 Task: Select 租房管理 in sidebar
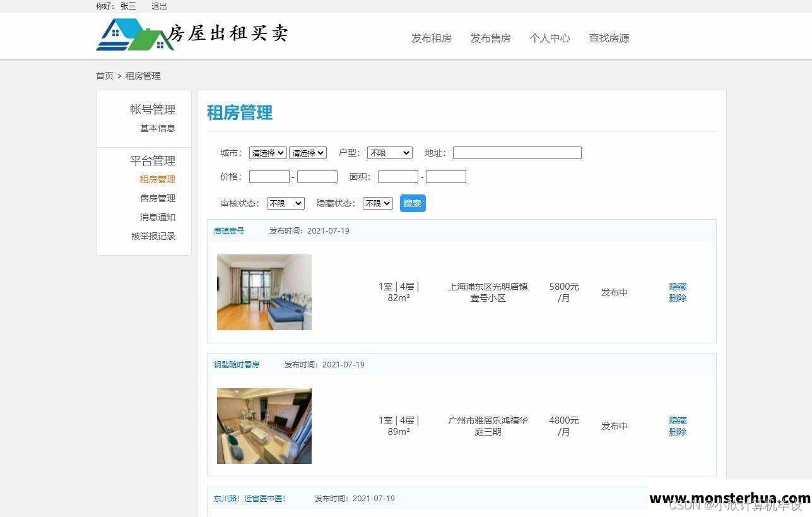tap(157, 179)
